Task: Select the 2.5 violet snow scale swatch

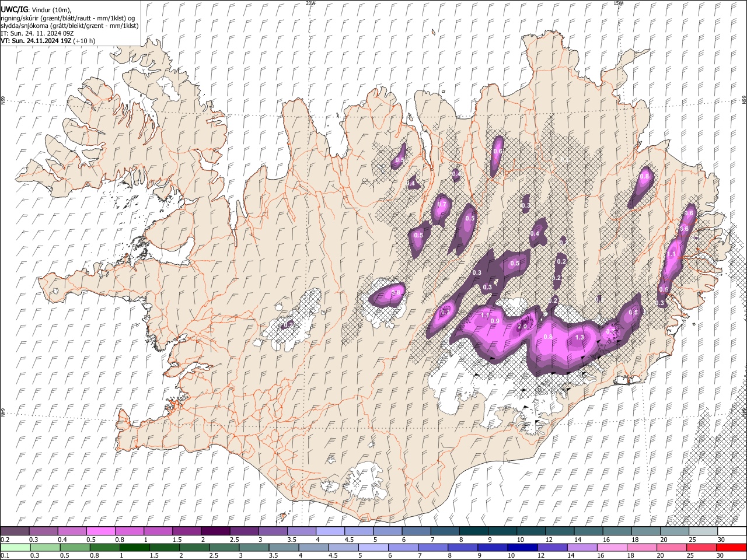Action: (x=244, y=531)
